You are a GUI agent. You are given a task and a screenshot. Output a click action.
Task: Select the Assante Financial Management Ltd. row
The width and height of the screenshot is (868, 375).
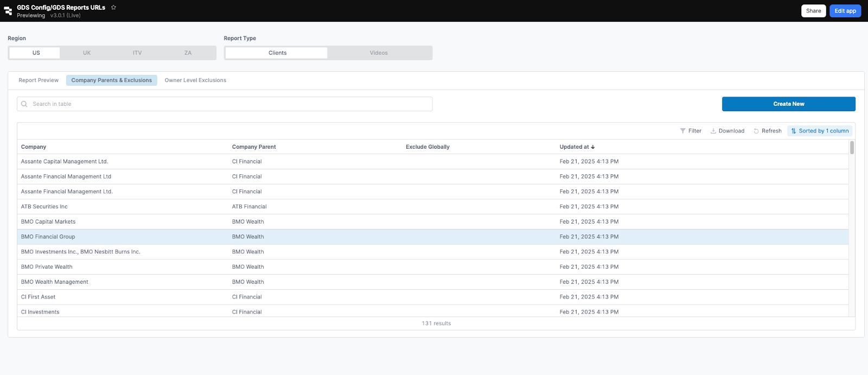pyautogui.click(x=433, y=192)
